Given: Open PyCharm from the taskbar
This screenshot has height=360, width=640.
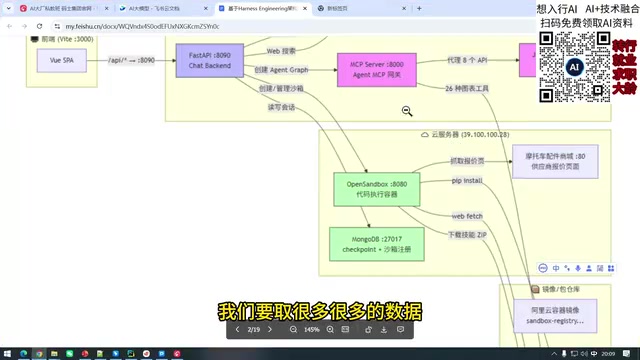Looking at the screenshot, I should click(x=131, y=353).
